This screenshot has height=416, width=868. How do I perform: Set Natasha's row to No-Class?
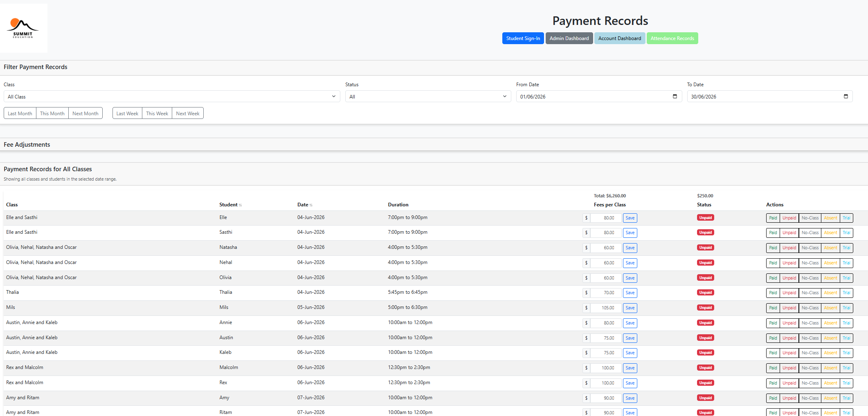(x=810, y=248)
